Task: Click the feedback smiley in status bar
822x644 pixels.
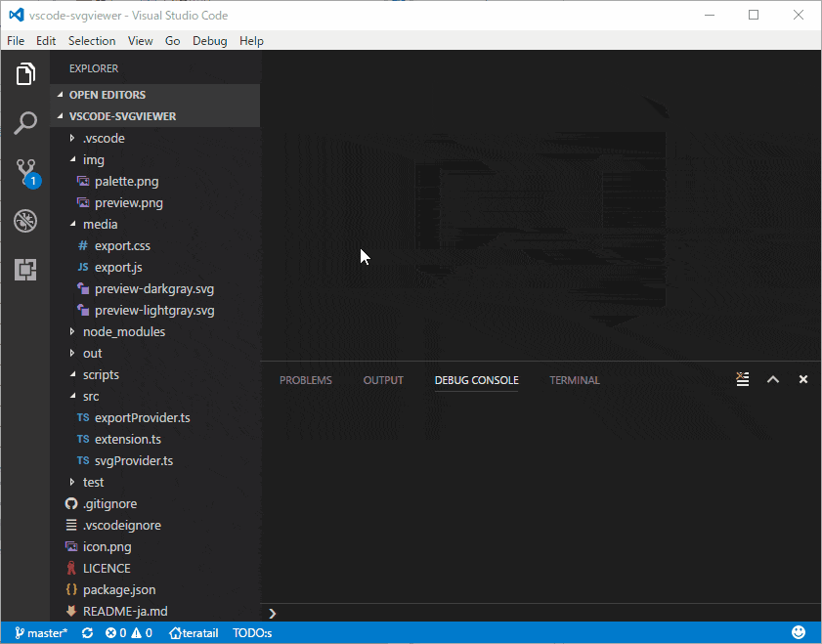Action: click(x=798, y=632)
